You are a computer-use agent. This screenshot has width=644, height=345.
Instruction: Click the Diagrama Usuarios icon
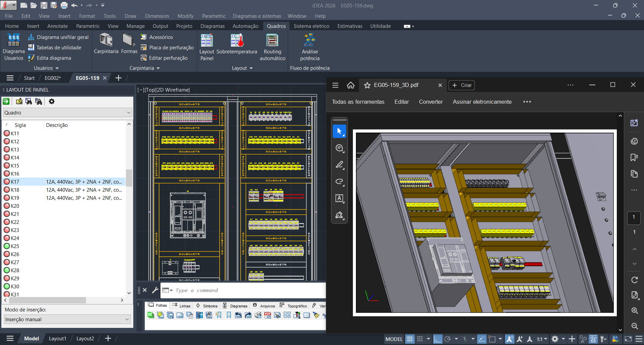click(x=14, y=41)
